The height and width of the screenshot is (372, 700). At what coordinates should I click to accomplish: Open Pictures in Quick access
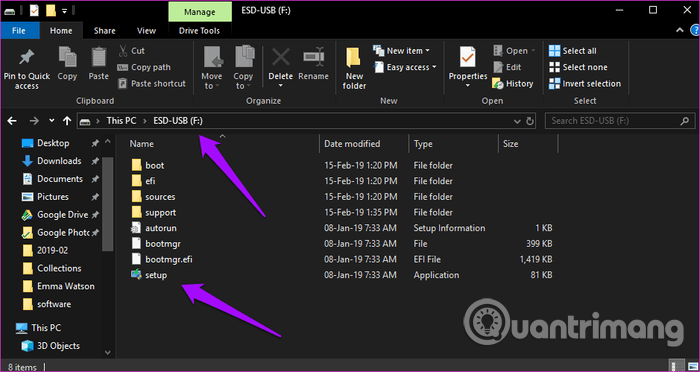tap(53, 196)
